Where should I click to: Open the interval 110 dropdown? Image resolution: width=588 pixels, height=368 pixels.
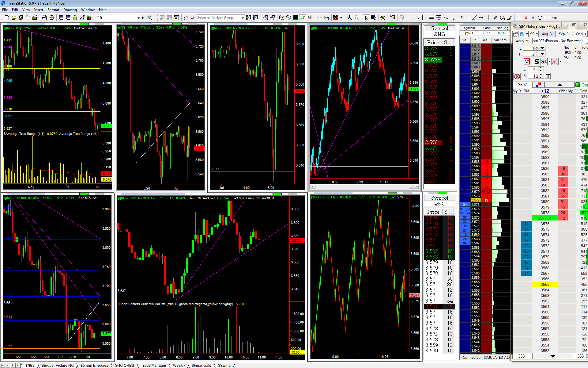point(138,18)
